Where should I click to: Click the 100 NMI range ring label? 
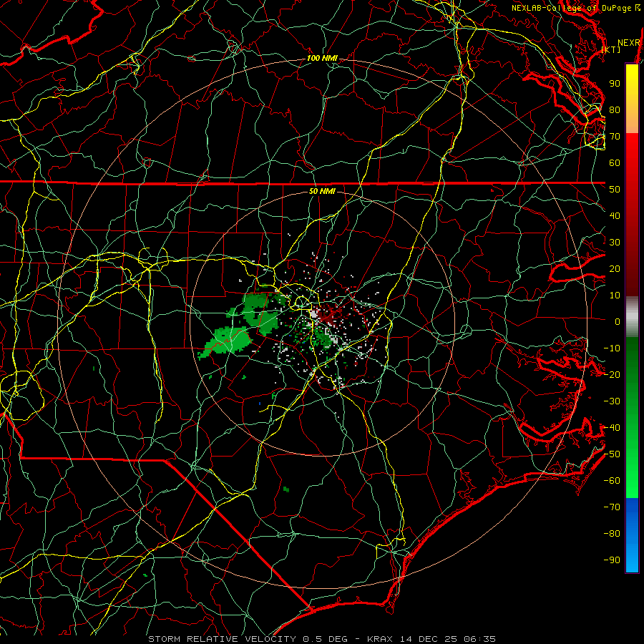pos(322,58)
